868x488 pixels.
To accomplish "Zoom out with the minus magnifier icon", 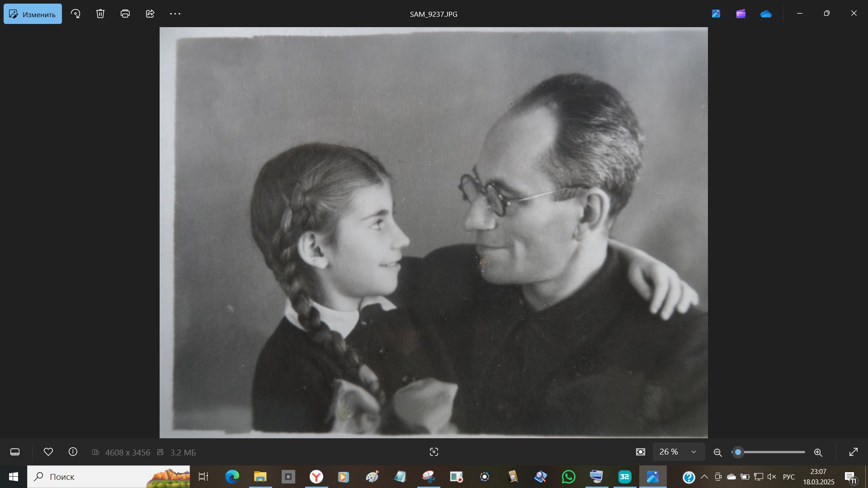I will pyautogui.click(x=717, y=452).
